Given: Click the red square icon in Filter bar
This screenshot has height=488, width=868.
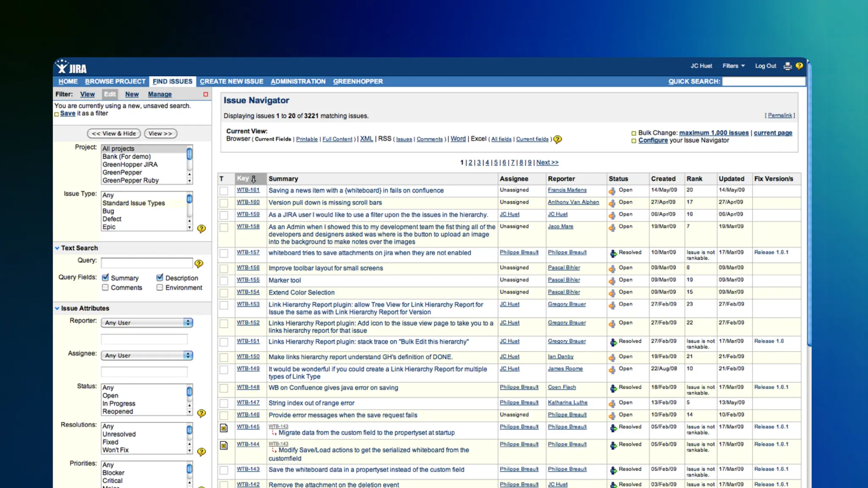Looking at the screenshot, I should pos(206,94).
